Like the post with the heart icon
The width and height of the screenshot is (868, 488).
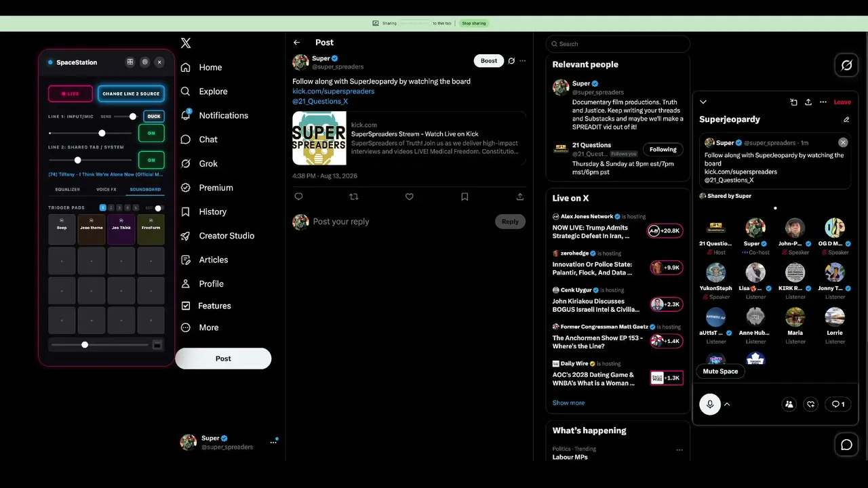click(x=409, y=197)
